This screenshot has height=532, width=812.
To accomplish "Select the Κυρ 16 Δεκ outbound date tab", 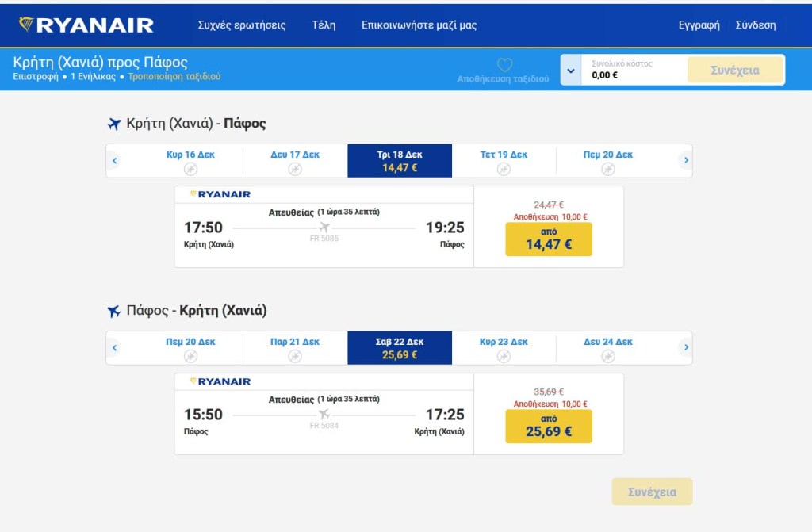I will [x=190, y=161].
